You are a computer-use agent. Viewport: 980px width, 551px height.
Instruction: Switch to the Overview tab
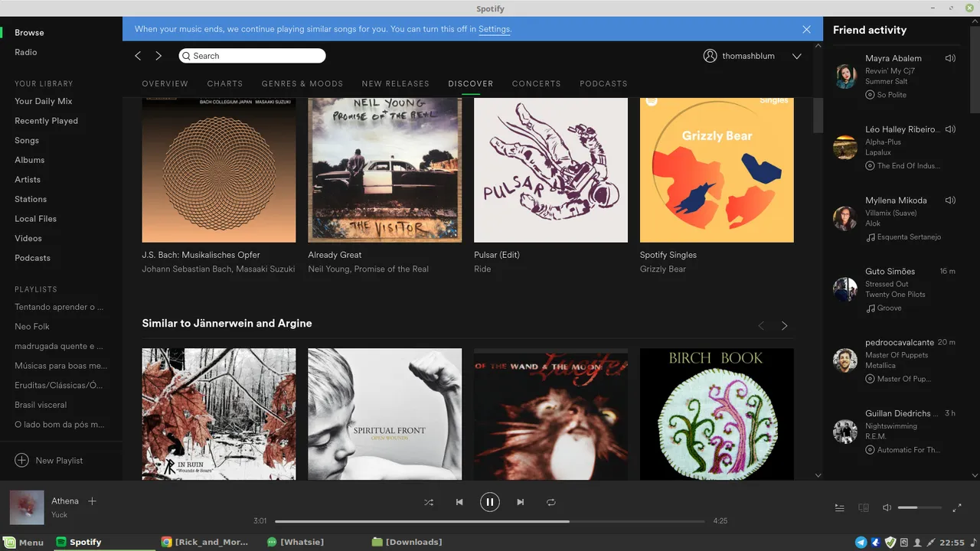165,83
